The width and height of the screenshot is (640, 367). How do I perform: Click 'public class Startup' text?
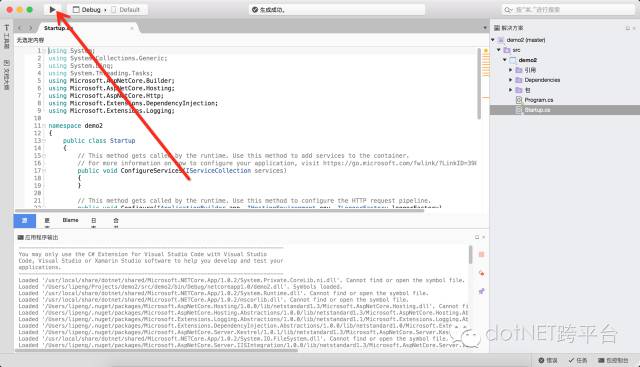pyautogui.click(x=99, y=141)
